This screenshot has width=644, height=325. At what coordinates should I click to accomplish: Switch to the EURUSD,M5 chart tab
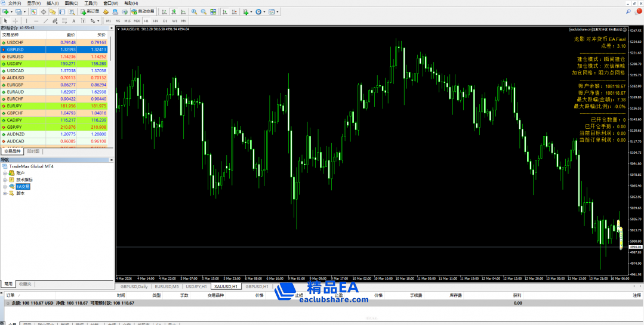pos(167,287)
